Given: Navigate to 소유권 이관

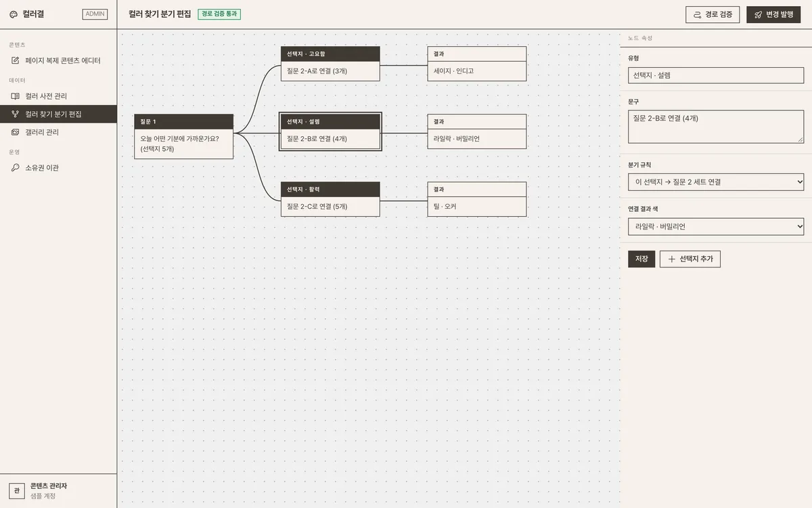Looking at the screenshot, I should [58, 168].
